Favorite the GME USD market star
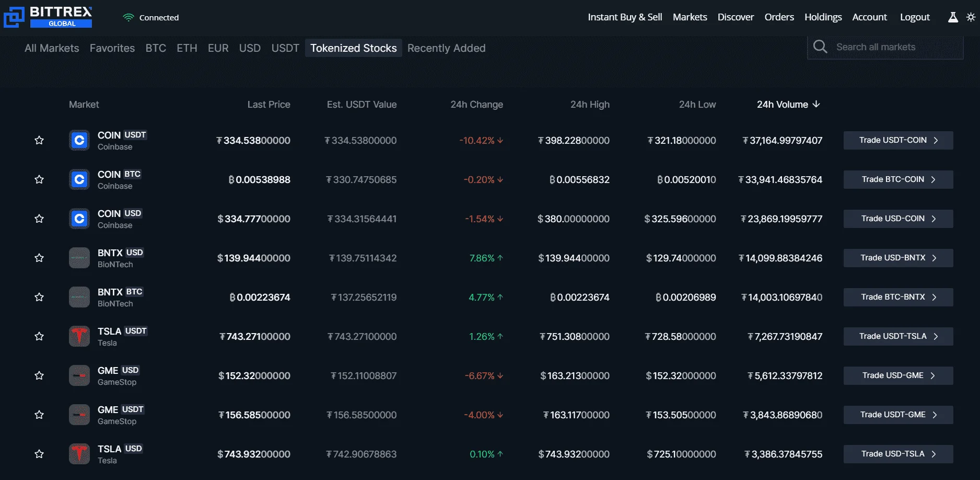 click(x=39, y=375)
